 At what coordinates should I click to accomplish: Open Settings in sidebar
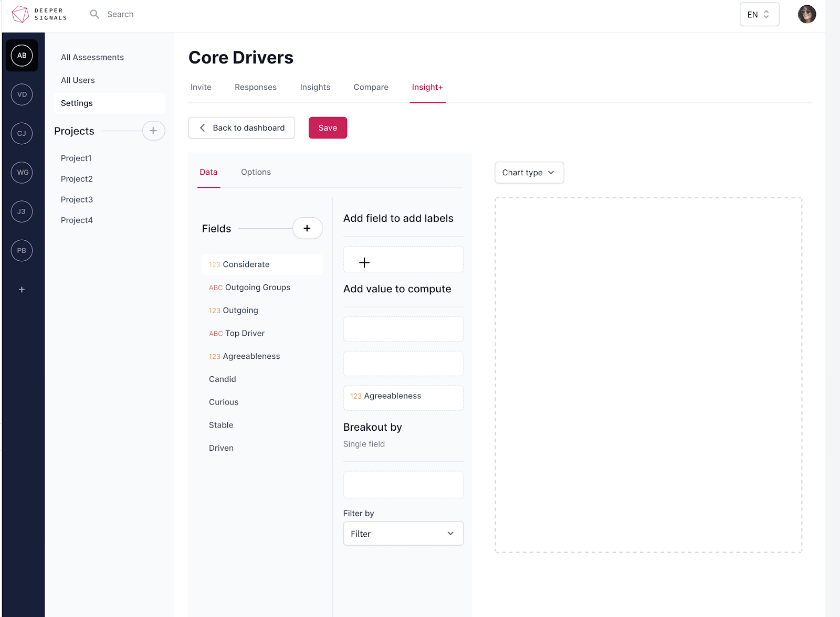click(109, 103)
